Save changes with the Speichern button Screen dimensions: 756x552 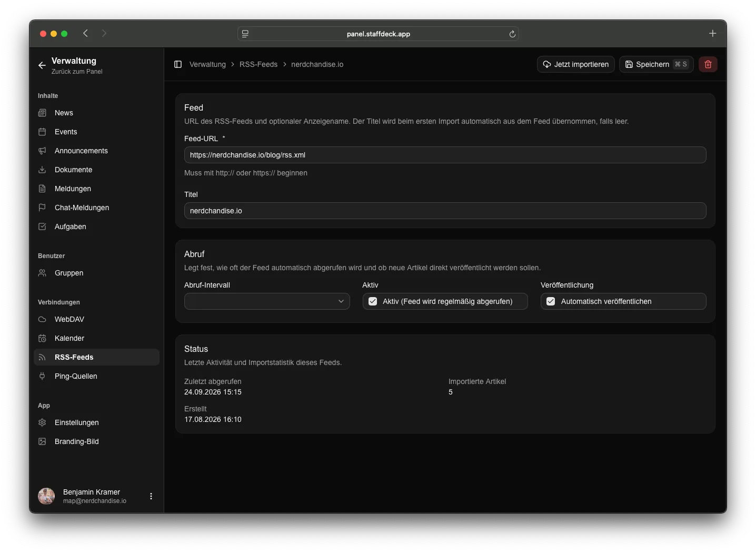[x=656, y=64]
